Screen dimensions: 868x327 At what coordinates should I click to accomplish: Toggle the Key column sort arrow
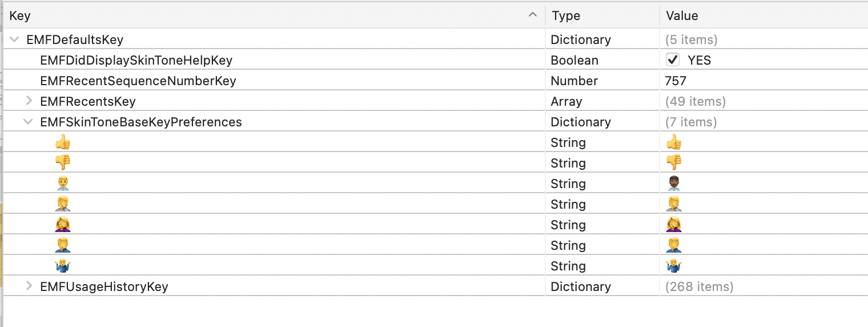click(533, 15)
